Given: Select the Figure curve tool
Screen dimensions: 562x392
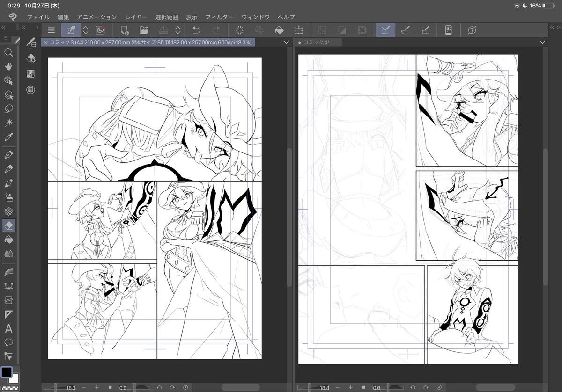Looking at the screenshot, I should (8, 285).
